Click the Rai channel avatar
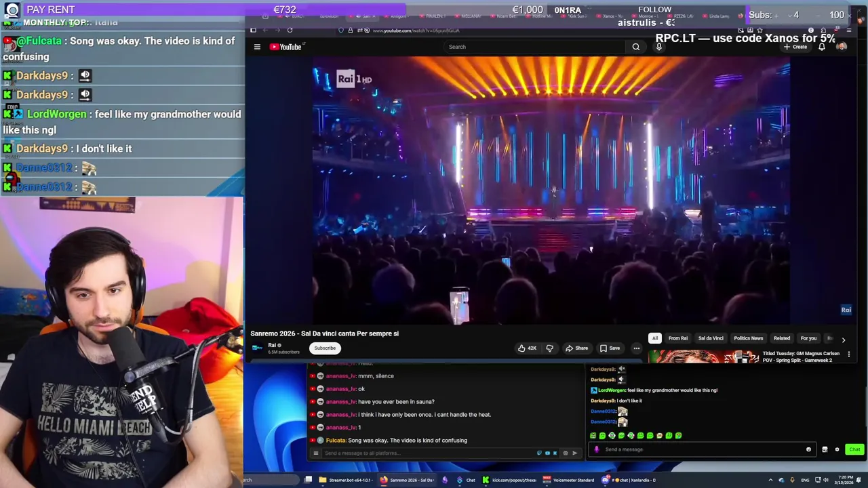The height and width of the screenshot is (488, 868). (257, 348)
